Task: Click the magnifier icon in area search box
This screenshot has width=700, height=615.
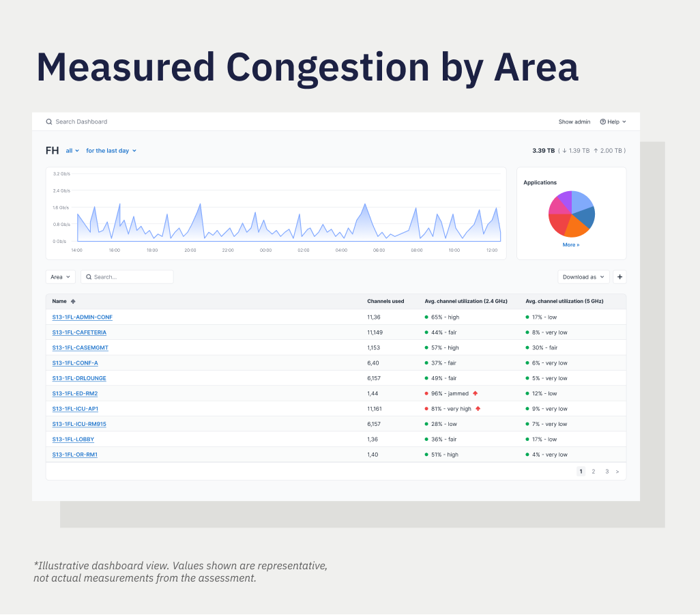Action: 89,277
